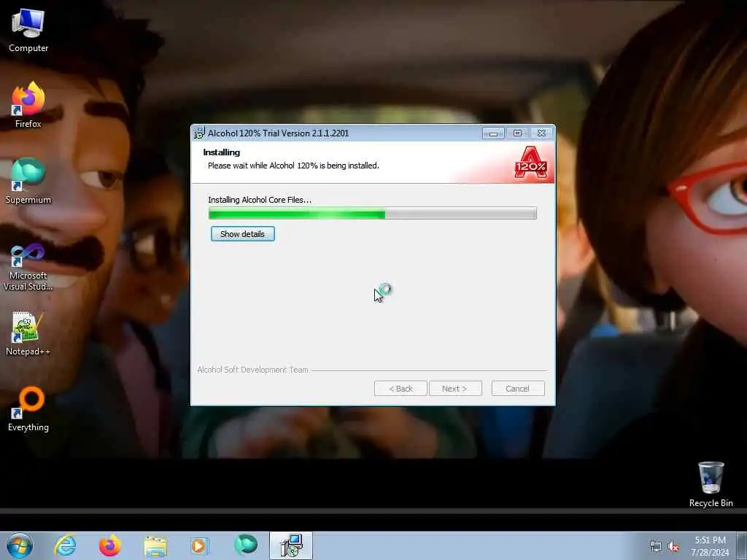Launch the Firefox desktop shortcut

tap(28, 105)
